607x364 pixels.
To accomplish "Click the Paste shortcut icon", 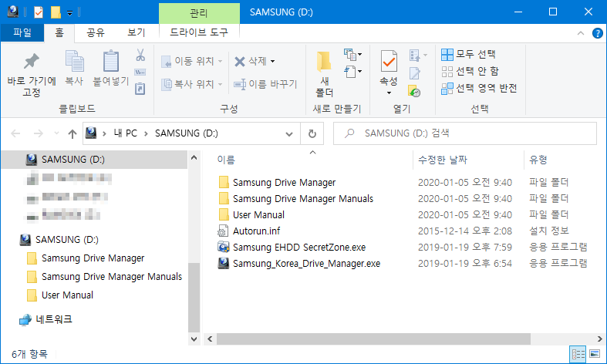I will tap(140, 89).
